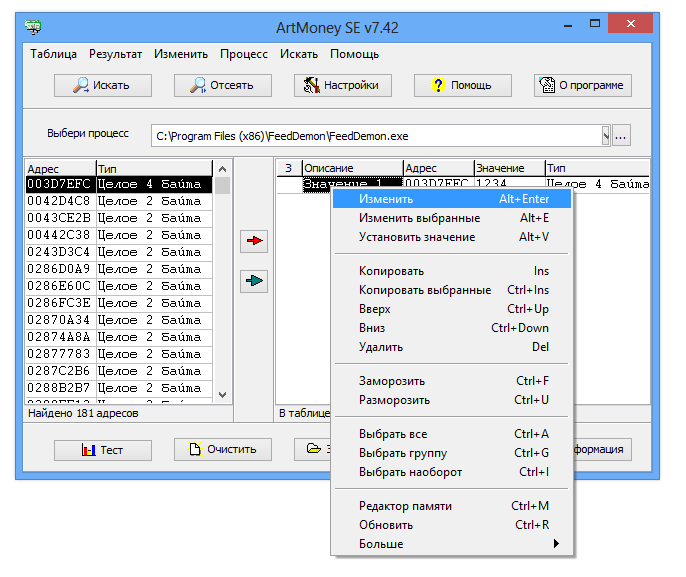
Task: Select Копировать from context menu
Action: tap(452, 271)
